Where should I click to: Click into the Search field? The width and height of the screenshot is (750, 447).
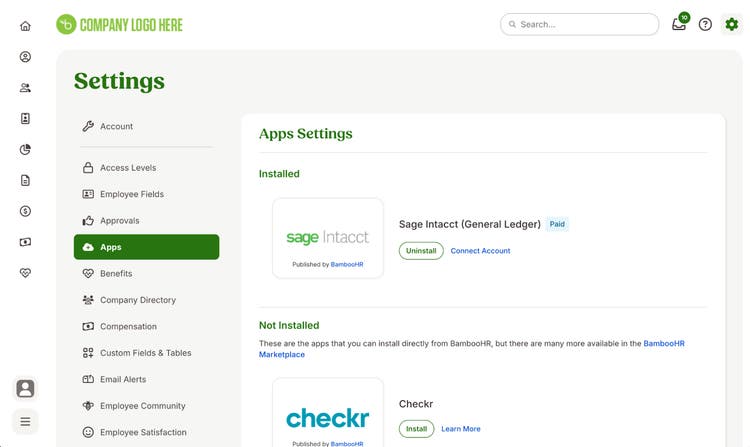point(579,24)
